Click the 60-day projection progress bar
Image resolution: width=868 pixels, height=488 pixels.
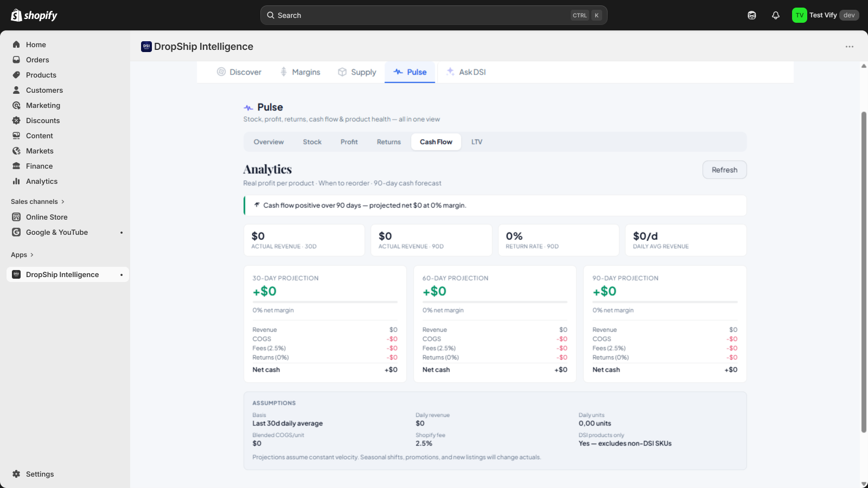[495, 302]
